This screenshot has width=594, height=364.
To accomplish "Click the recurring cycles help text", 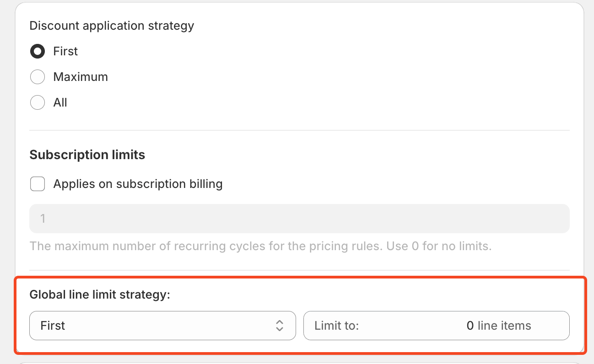I will click(x=260, y=246).
